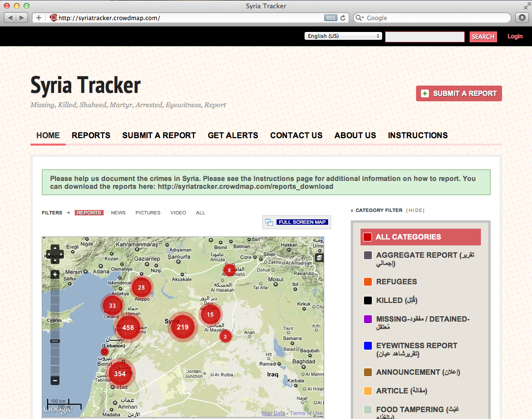Open the English (US) language dropdown
Screen dimensions: 532x419
click(x=343, y=36)
